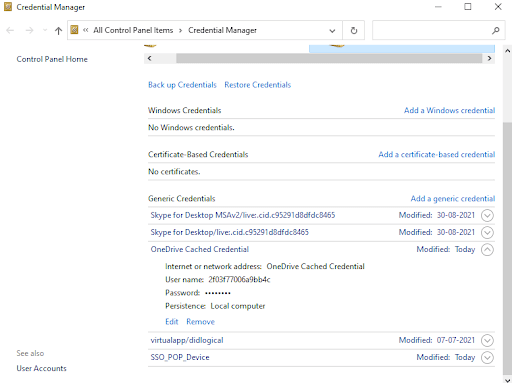Close the Credential Manager window

pyautogui.click(x=498, y=7)
